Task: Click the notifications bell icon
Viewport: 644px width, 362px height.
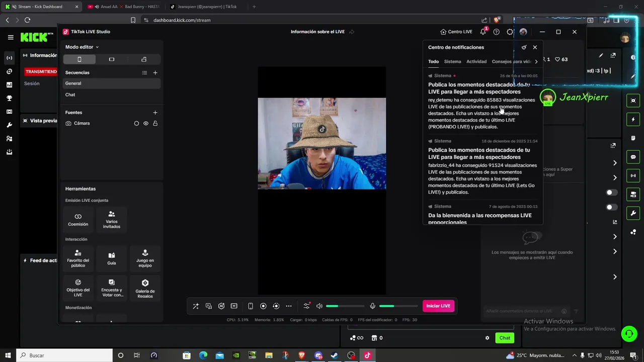Action: pyautogui.click(x=483, y=32)
